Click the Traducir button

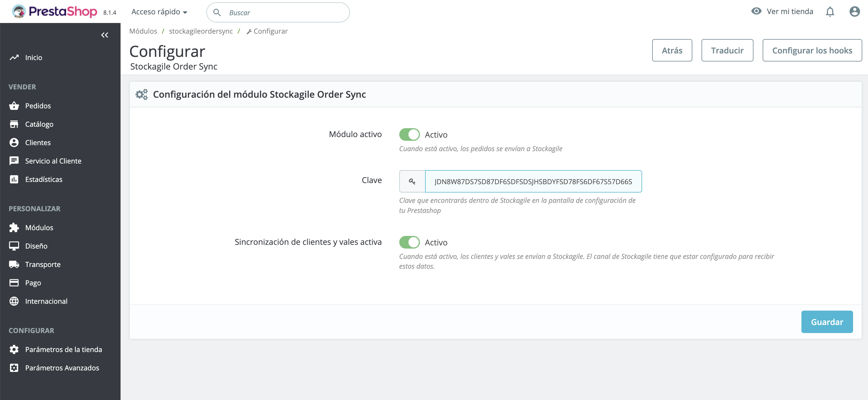coord(727,50)
